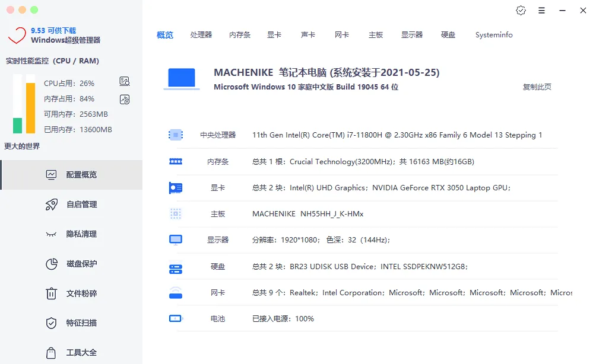This screenshot has height=364, width=593.
Task: Click the CPU monitor icon beside CPU占用
Action: pos(125,81)
